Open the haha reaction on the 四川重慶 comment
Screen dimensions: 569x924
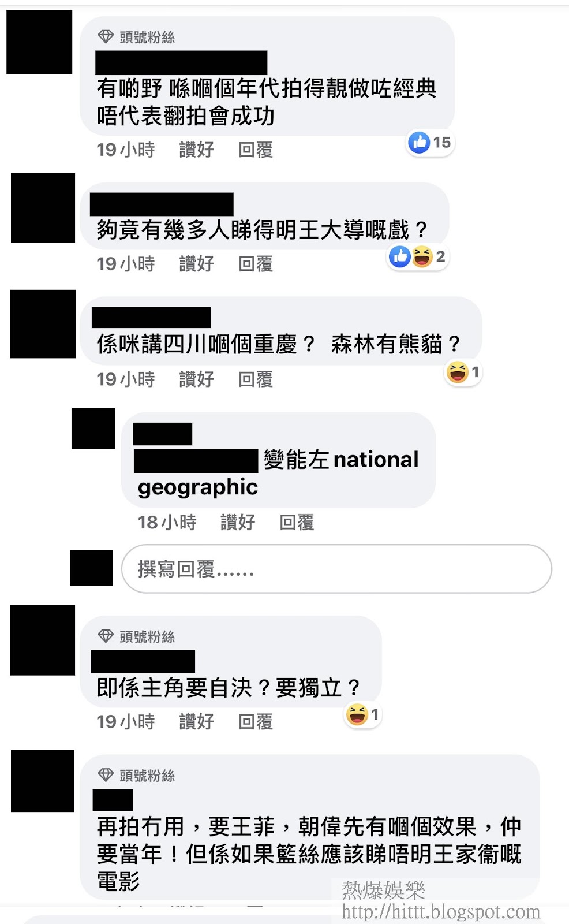click(463, 372)
